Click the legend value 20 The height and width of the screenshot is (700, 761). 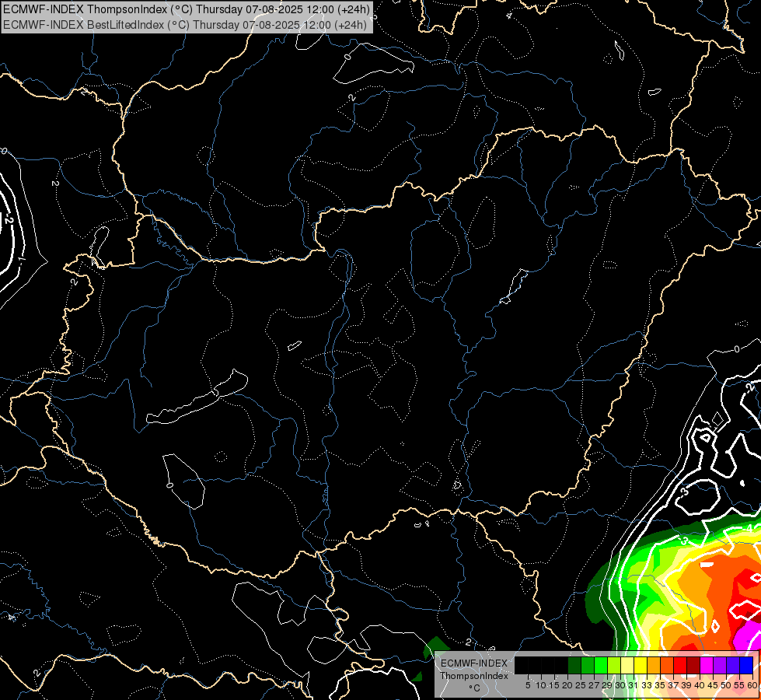[567, 685]
